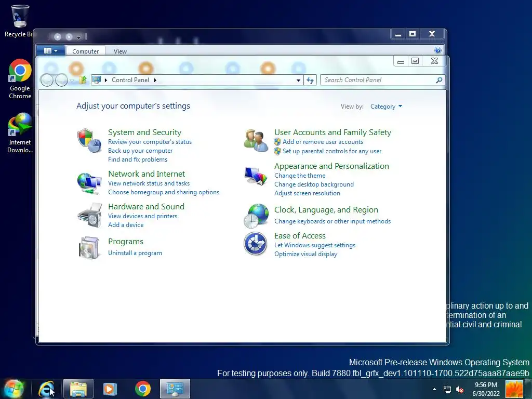Open Google Chrome desktop shortcut
The width and height of the screenshot is (532, 399).
(x=20, y=79)
